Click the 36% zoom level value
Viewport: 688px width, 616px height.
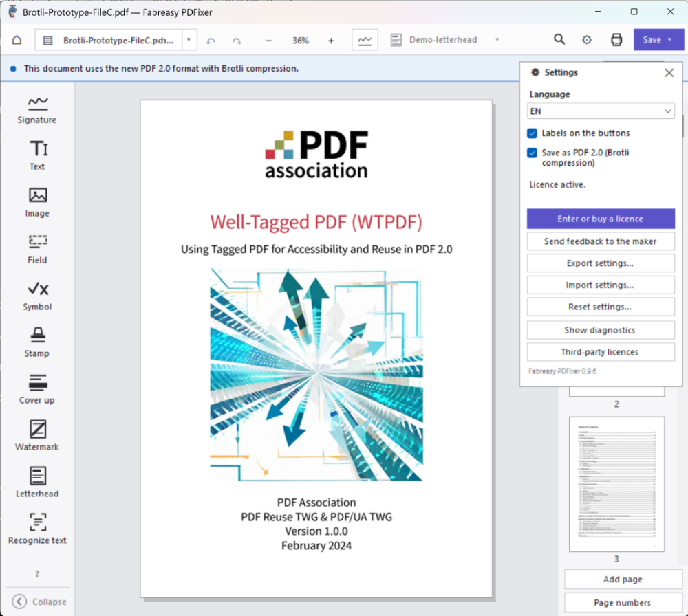pos(301,41)
